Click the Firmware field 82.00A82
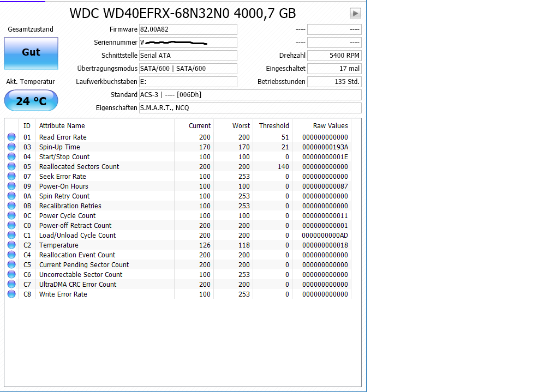Viewport: 550px width, 392px height. [188, 29]
